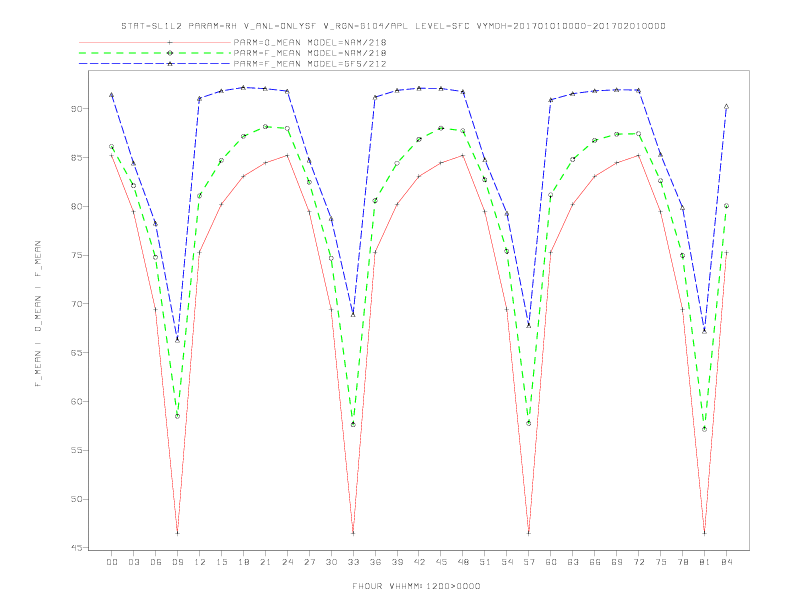This screenshot has height=612, width=792.
Task: Click the green circle marker at hour 09
Action: click(x=177, y=417)
